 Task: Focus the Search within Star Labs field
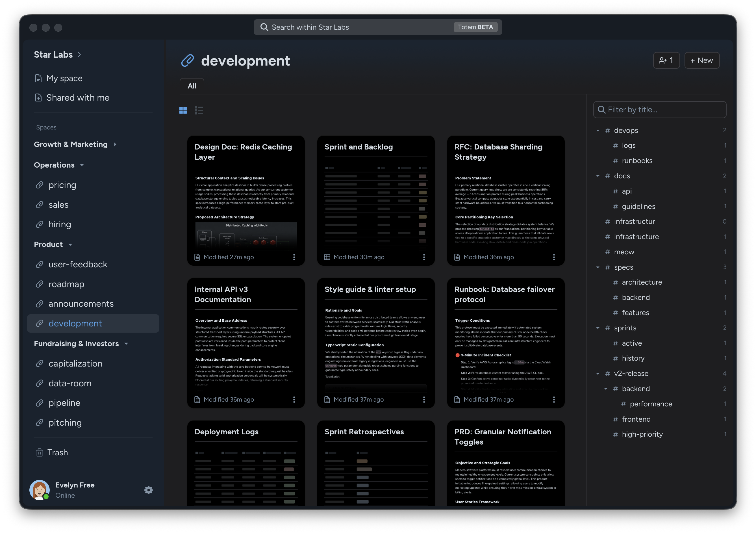378,27
